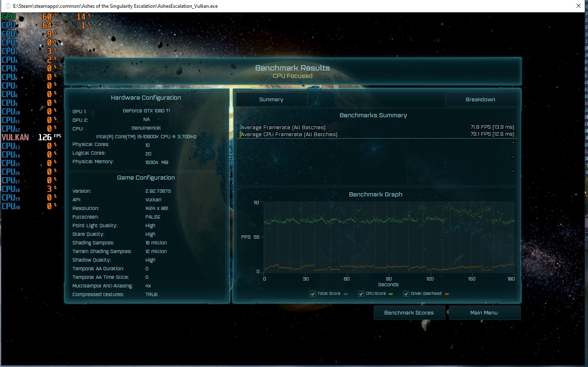
Task: Click the GPU 2 value NA
Action: coord(147,119)
